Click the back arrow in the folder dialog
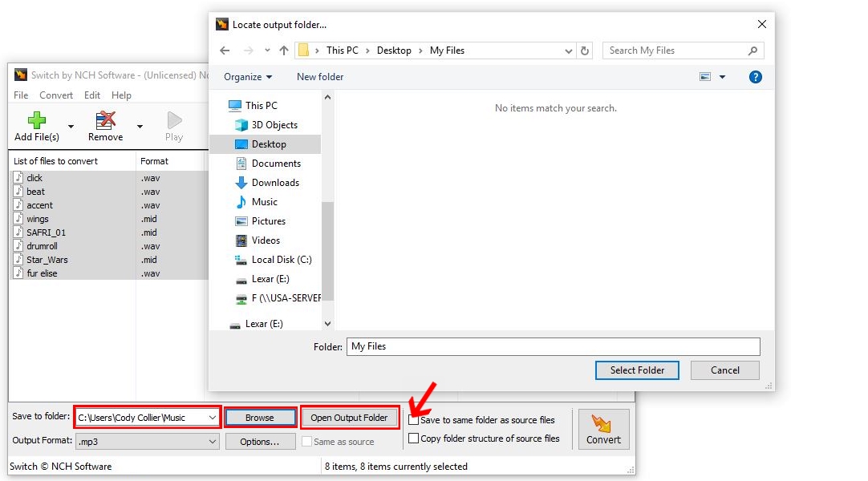This screenshot has width=868, height=481. pos(225,50)
